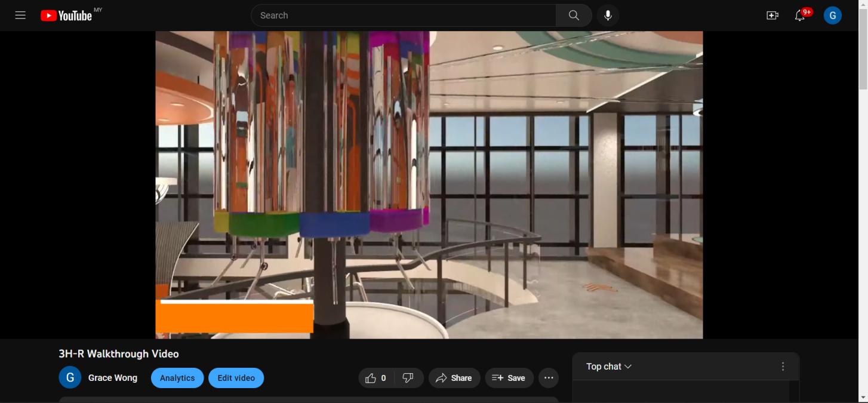Like the video with thumbs up

point(376,378)
